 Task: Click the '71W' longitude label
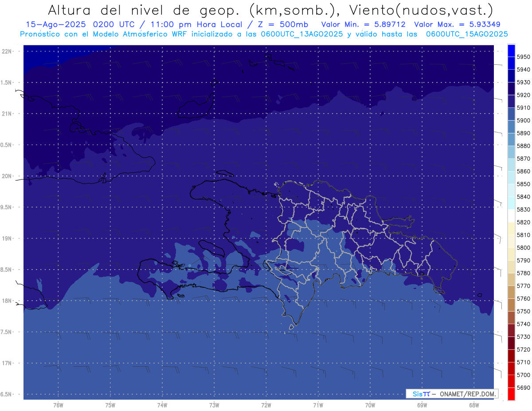(318, 405)
